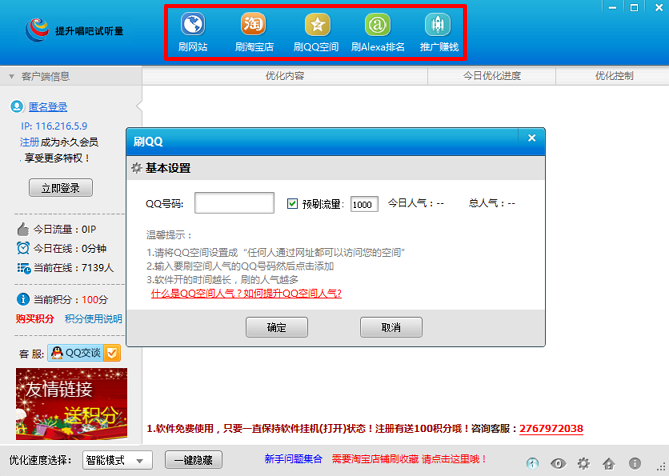Select the 刷淘宝店 toolbar icon
This screenshot has width=669, height=476.
pos(253,24)
